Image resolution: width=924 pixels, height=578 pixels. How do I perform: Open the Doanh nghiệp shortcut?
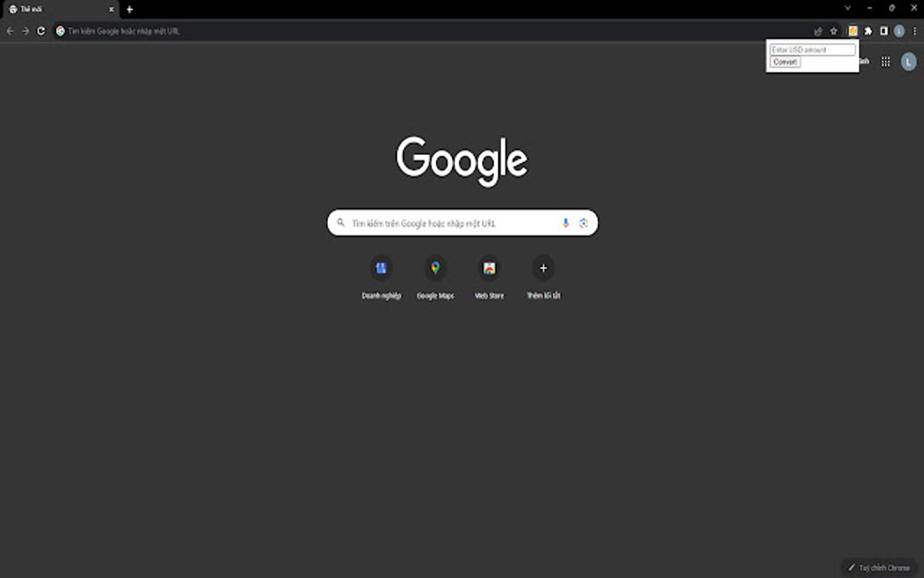(x=381, y=278)
